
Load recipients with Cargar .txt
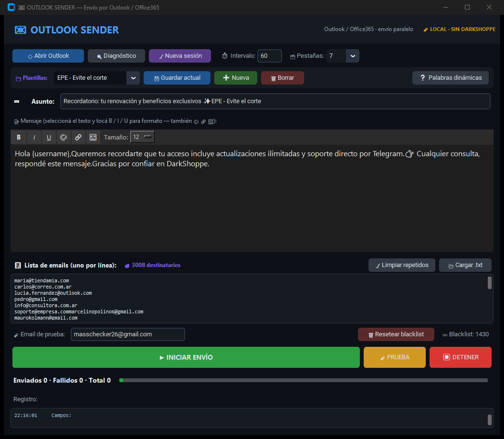pyautogui.click(x=465, y=265)
